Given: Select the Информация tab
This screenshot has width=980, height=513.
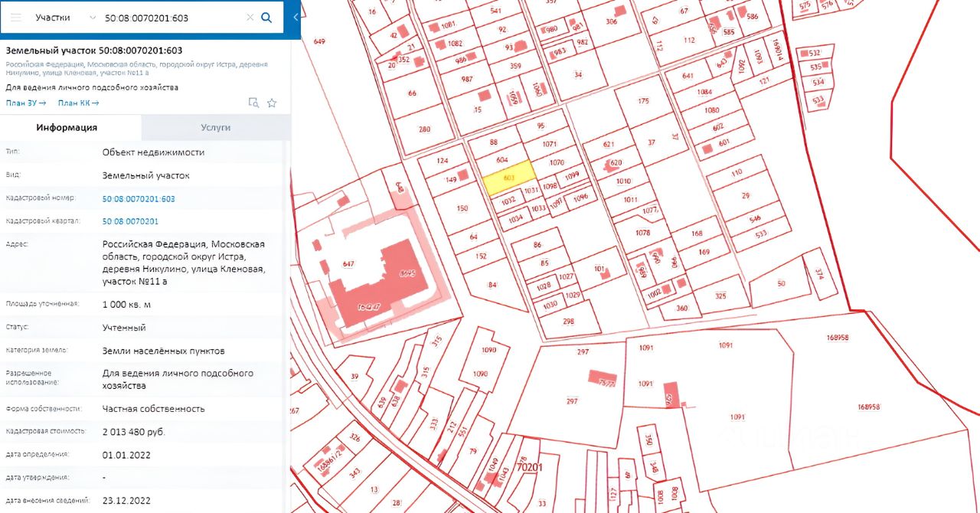Looking at the screenshot, I should 67,128.
